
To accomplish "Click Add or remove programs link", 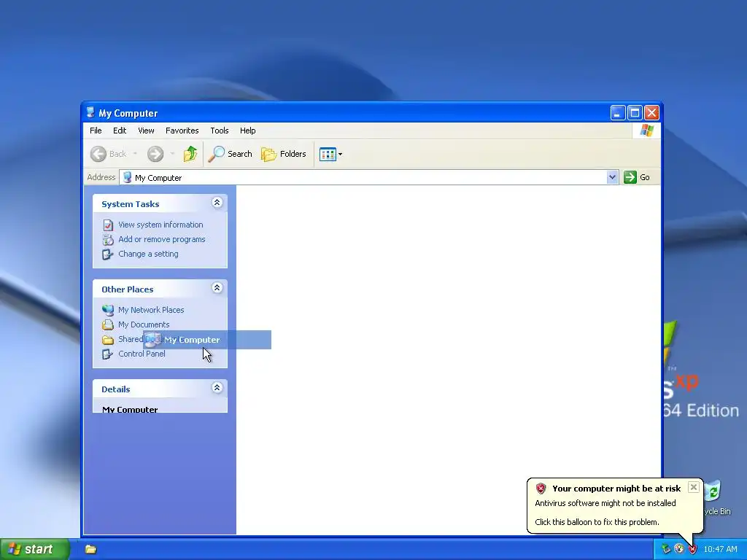I will [161, 239].
